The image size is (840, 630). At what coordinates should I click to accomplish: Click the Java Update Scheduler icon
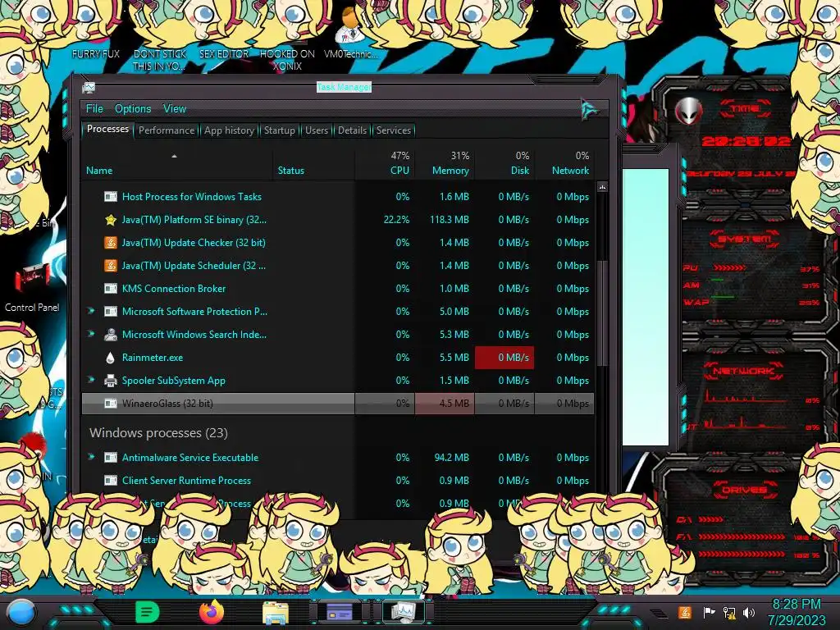point(111,266)
